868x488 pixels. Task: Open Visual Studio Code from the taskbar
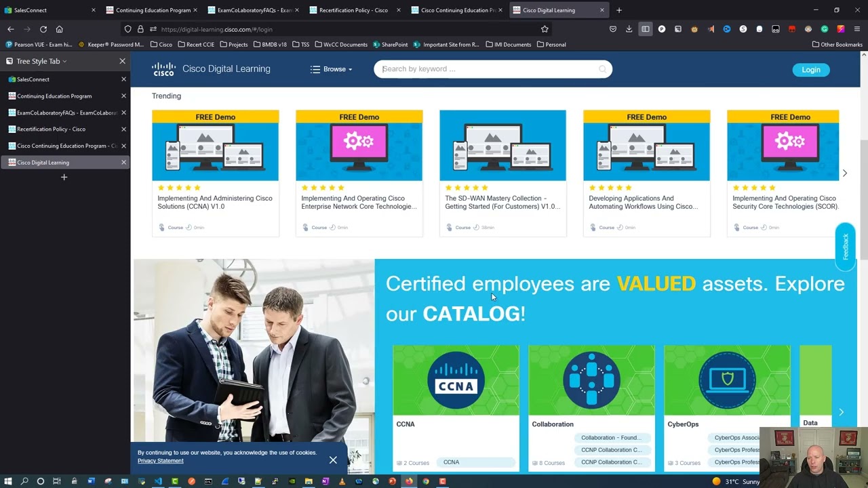coord(158,481)
